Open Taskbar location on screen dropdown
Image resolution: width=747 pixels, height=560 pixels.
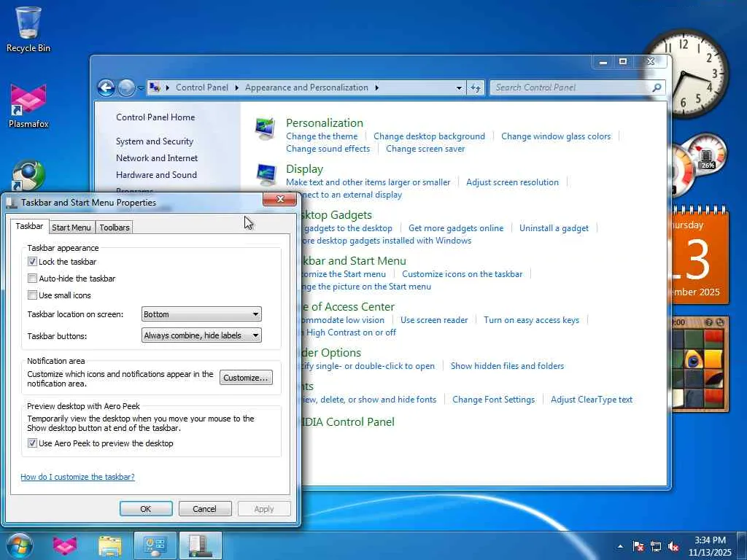coord(201,314)
